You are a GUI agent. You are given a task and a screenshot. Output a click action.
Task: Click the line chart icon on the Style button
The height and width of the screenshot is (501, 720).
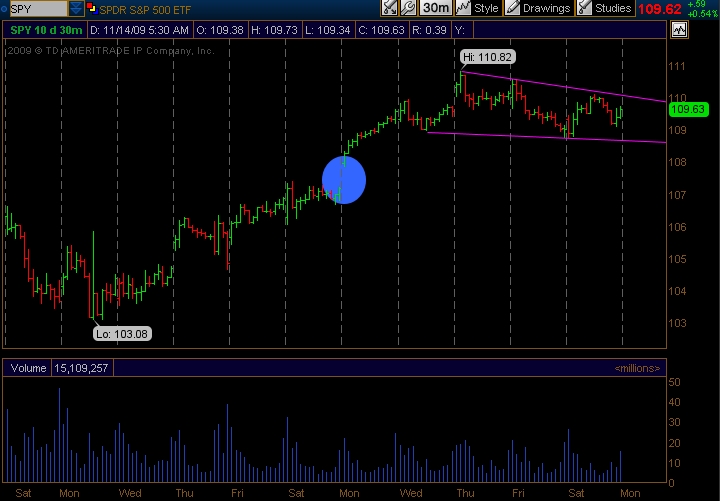tap(464, 8)
